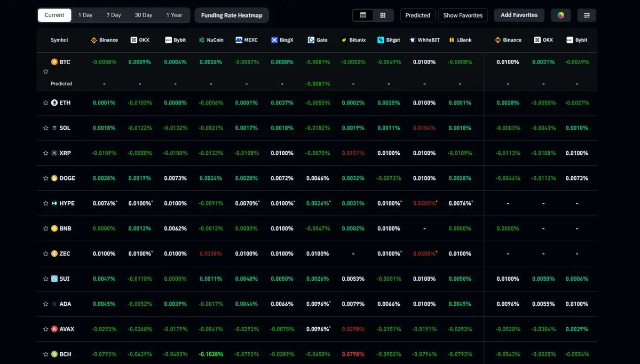Viewport: 640px width, 364px height.
Task: Toggle the Predicted button
Action: pos(417,15)
